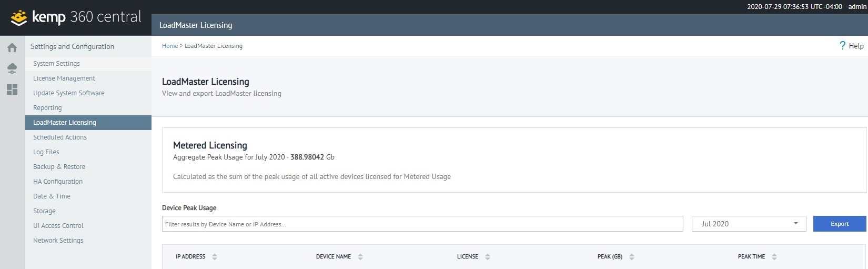868x269 pixels.
Task: Open HA Configuration menu item
Action: pyautogui.click(x=88, y=182)
